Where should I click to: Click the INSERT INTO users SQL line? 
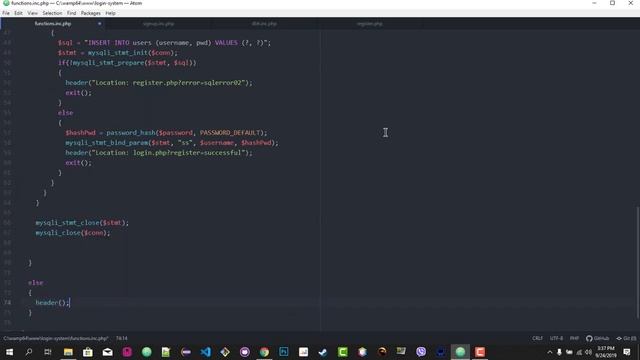(x=164, y=42)
